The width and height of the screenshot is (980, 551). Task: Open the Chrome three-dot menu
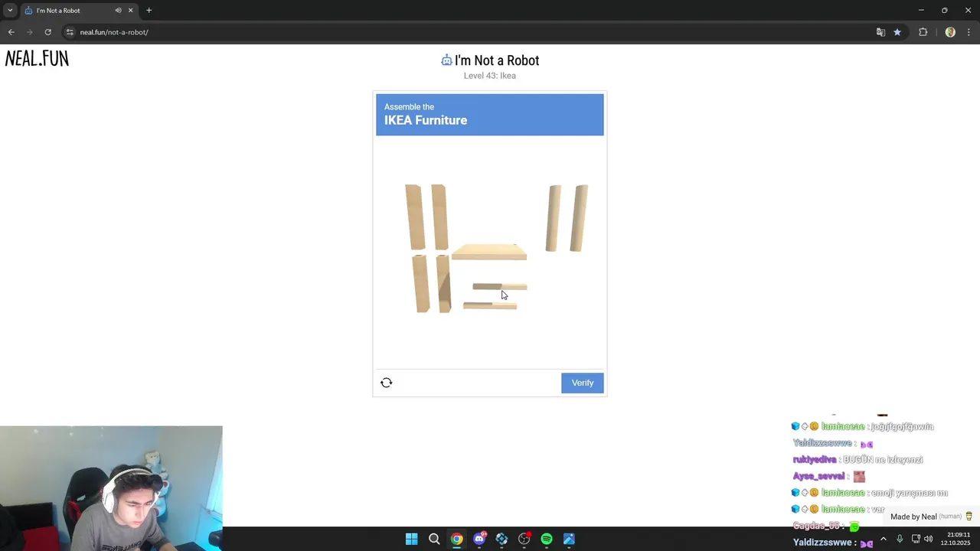click(x=969, y=32)
